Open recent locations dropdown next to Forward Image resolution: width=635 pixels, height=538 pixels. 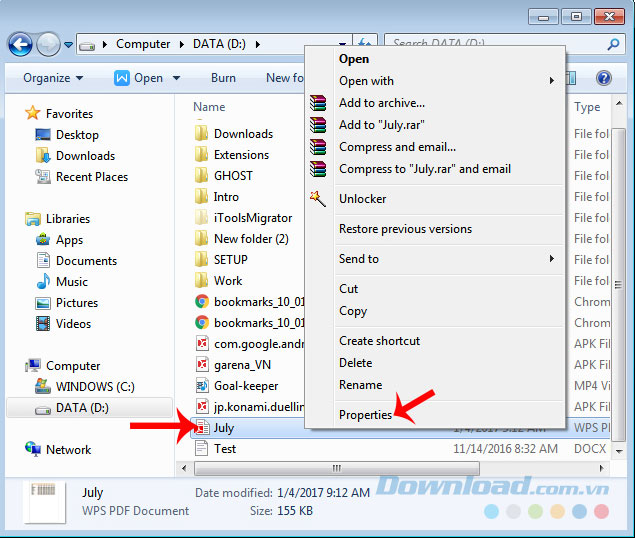(x=68, y=44)
